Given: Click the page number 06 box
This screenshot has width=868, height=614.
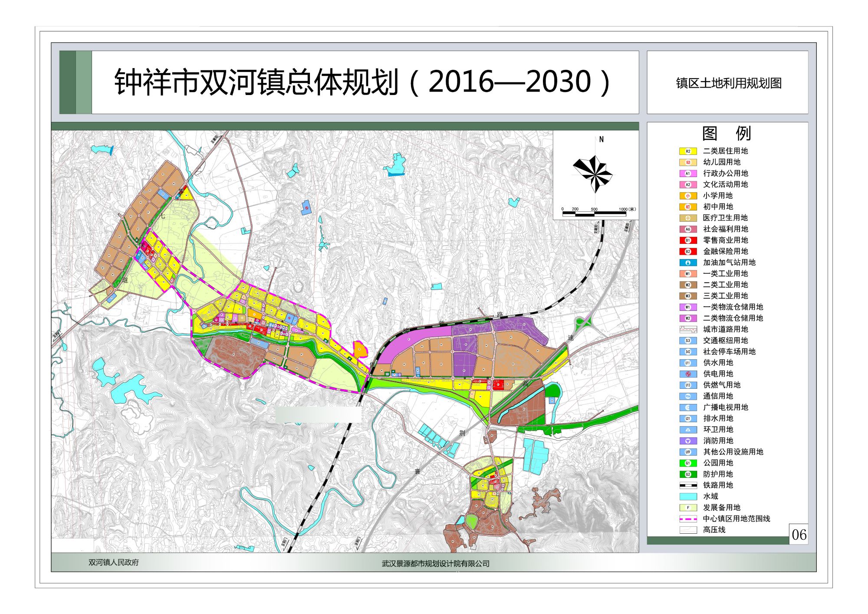Looking at the screenshot, I should [x=799, y=535].
